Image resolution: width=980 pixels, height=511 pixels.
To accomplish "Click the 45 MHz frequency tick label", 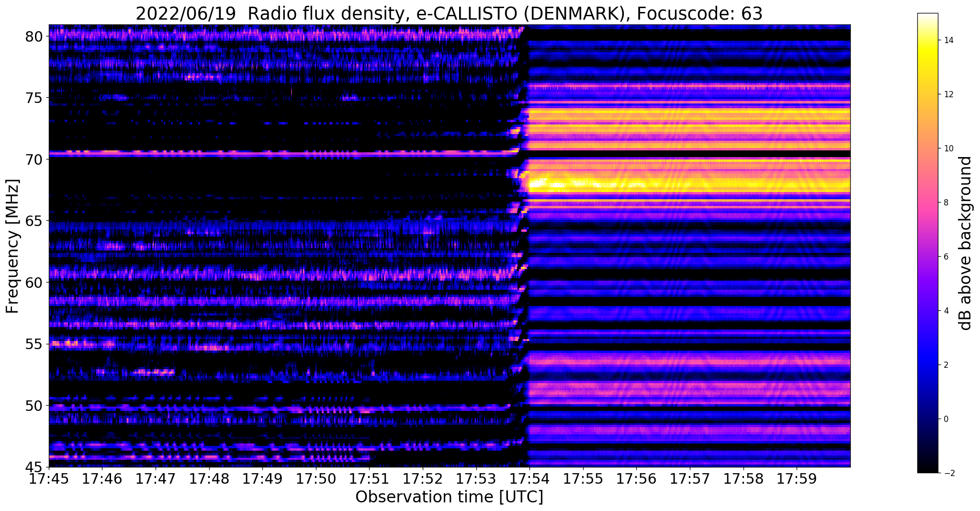I will 35,467.
